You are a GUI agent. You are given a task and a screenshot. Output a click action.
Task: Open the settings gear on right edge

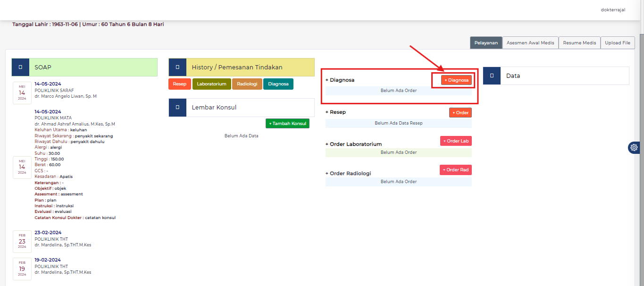[634, 148]
